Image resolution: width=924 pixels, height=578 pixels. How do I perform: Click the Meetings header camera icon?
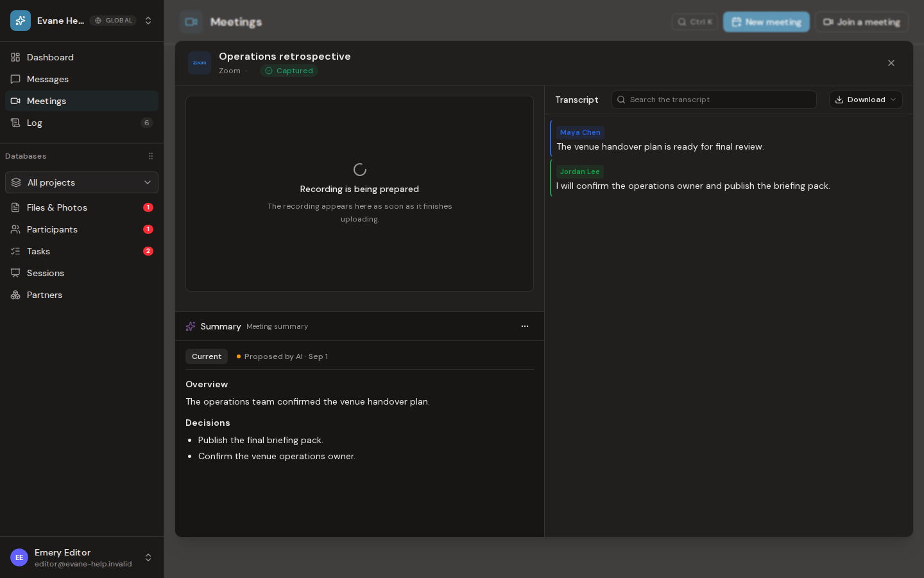click(x=191, y=22)
